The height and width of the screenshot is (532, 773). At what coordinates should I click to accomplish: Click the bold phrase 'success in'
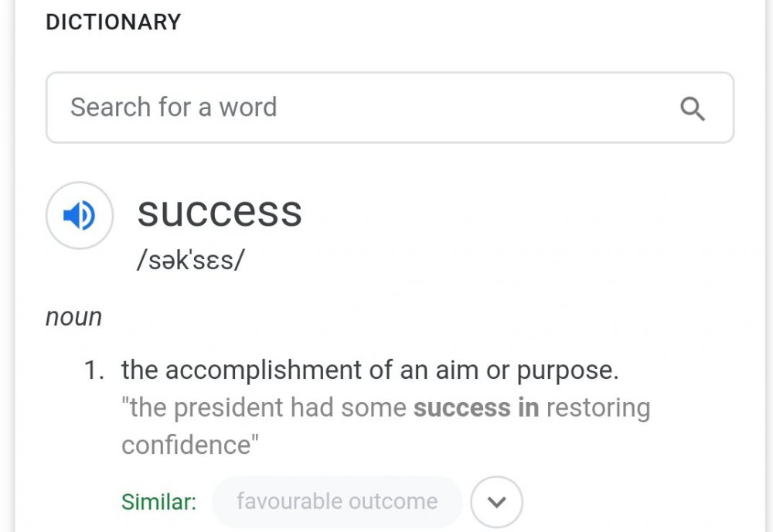point(476,408)
